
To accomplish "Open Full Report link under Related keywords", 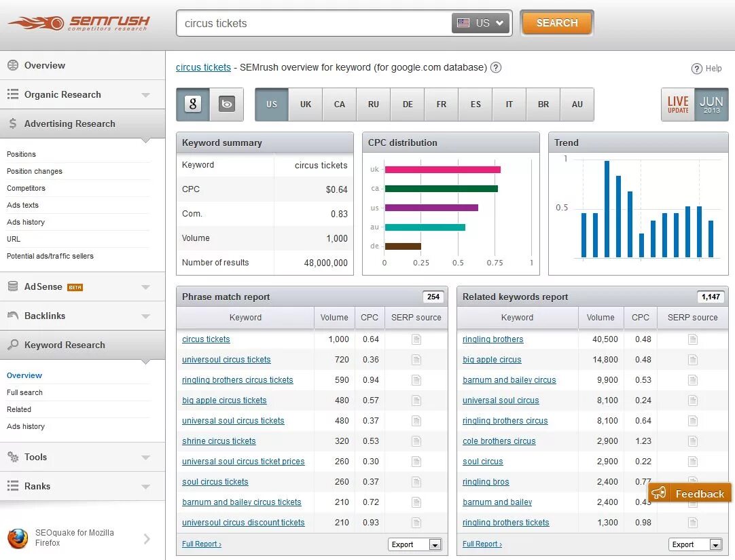I will point(482,544).
